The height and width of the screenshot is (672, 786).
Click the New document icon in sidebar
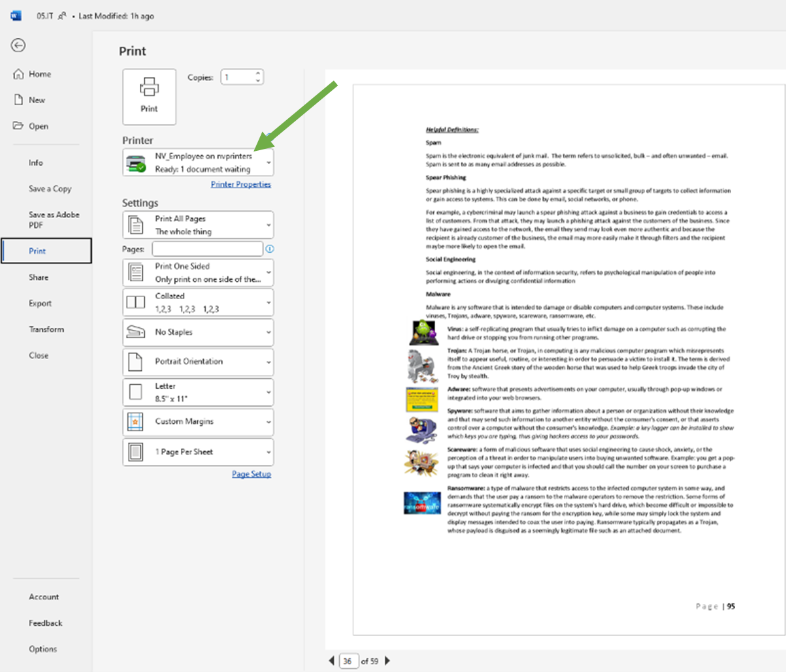point(19,100)
